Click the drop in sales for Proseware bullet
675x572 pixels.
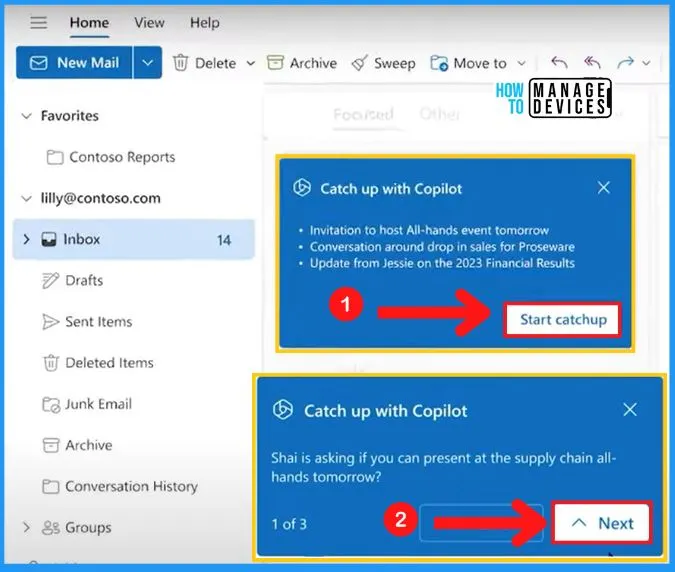tap(442, 247)
